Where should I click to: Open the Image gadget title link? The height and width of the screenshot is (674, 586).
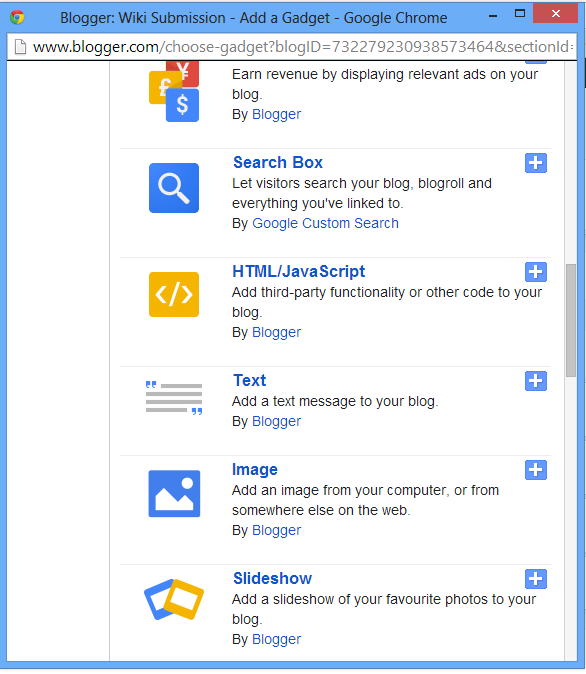click(x=255, y=470)
